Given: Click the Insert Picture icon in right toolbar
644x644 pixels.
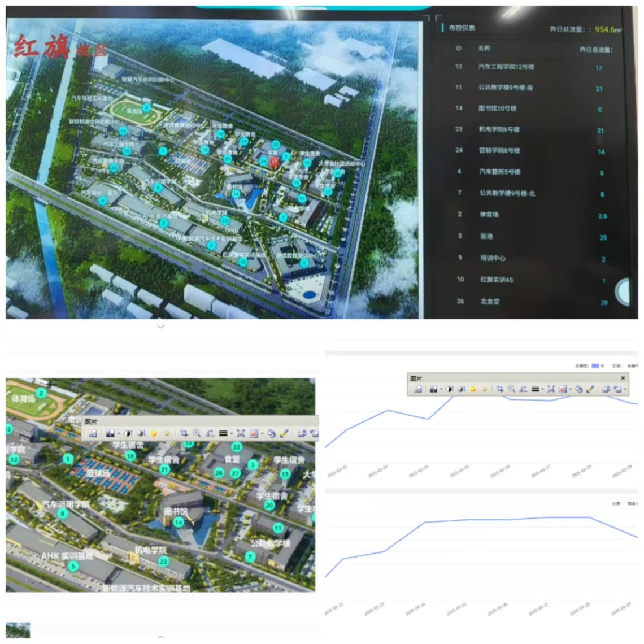Looking at the screenshot, I should click(418, 389).
